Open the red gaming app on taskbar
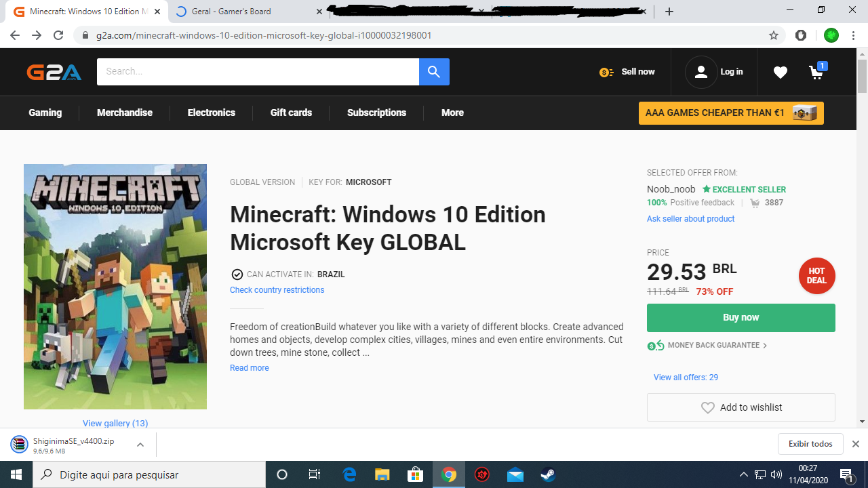Viewport: 868px width, 488px height. (x=482, y=475)
